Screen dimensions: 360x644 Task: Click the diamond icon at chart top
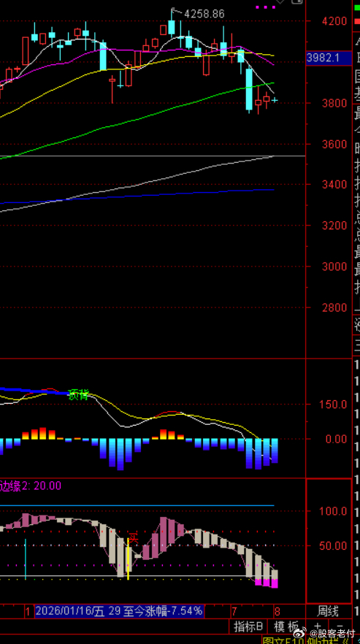280,2
